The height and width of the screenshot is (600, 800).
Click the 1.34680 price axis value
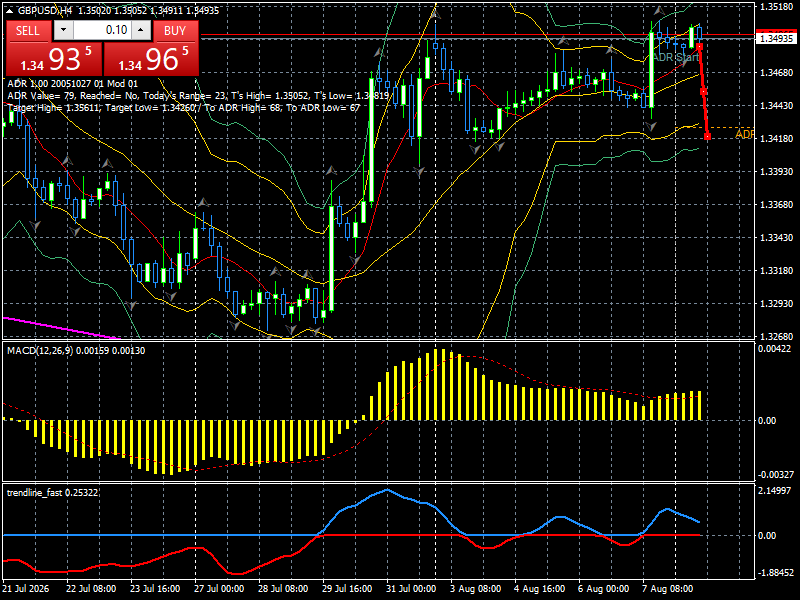point(777,72)
